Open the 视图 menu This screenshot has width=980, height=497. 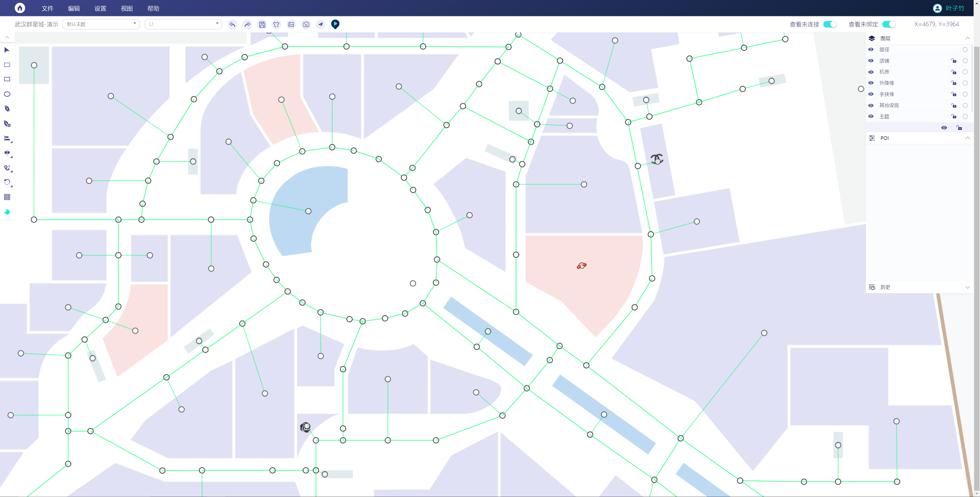[127, 8]
